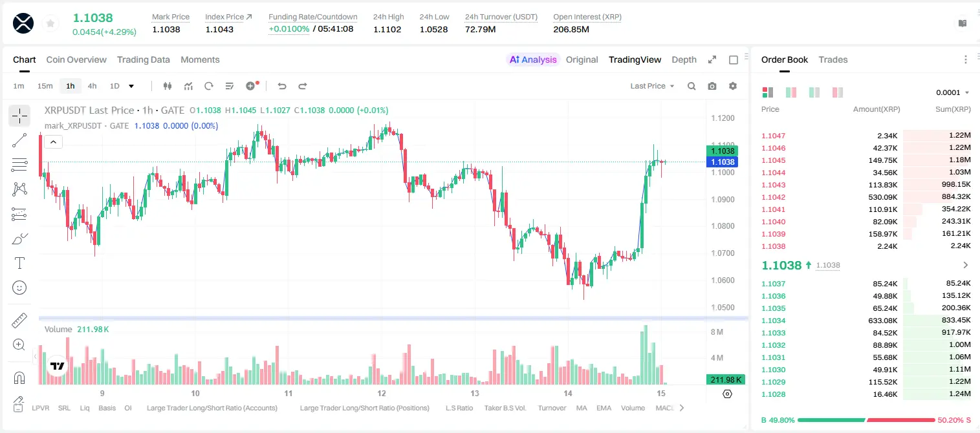Take a chart snapshot with the camera icon

click(x=712, y=86)
